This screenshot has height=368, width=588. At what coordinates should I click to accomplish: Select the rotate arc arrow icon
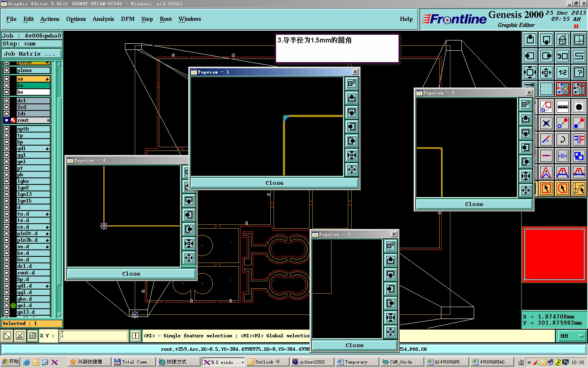pyautogui.click(x=563, y=139)
